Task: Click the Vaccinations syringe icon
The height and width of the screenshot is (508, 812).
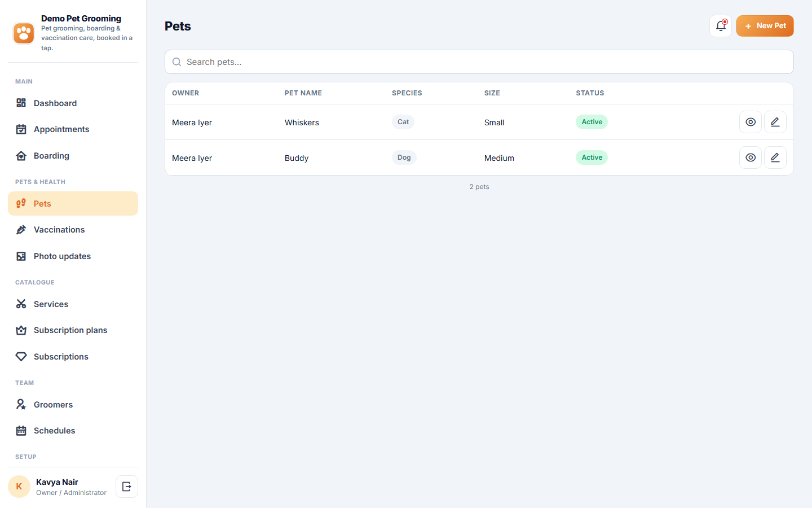Action: [21, 230]
